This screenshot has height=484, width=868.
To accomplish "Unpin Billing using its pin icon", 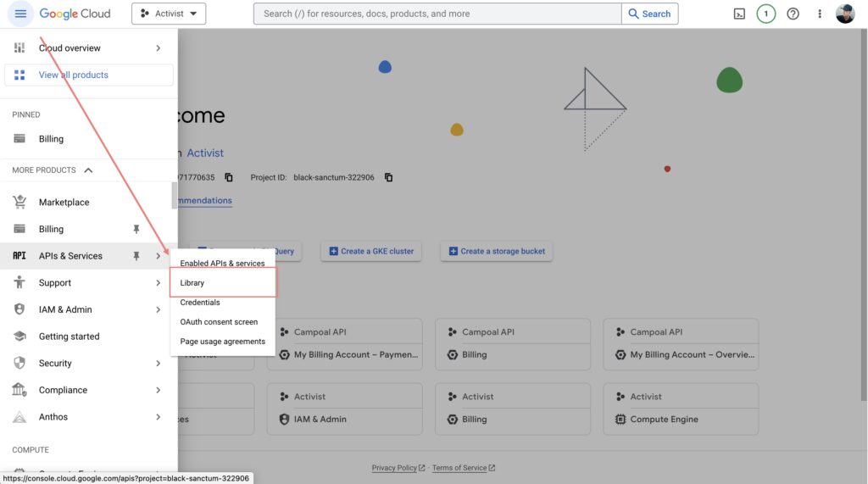I will (x=136, y=229).
